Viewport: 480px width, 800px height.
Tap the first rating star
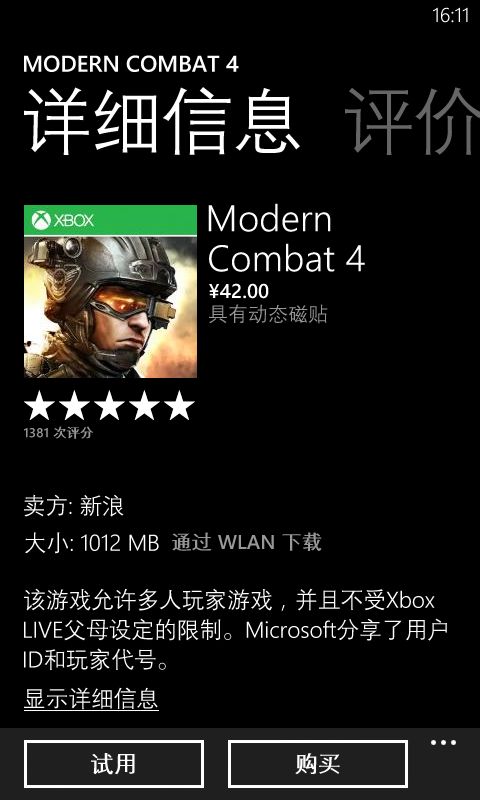(x=40, y=407)
